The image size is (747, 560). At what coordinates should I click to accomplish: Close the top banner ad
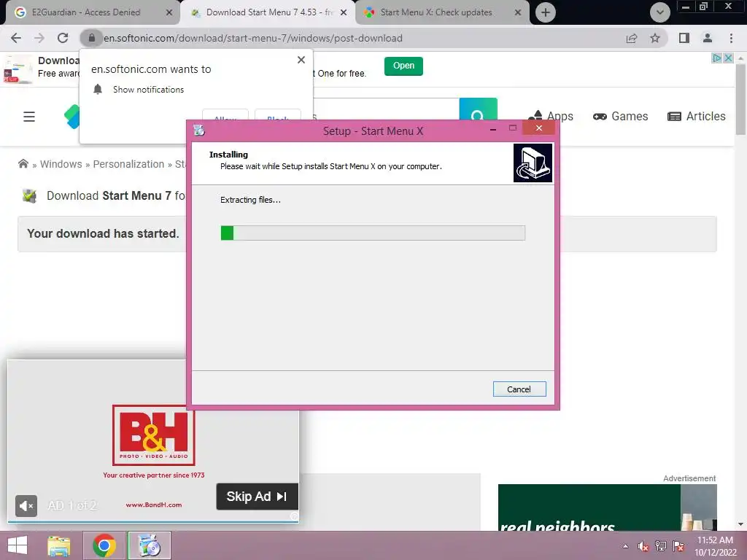click(x=728, y=58)
